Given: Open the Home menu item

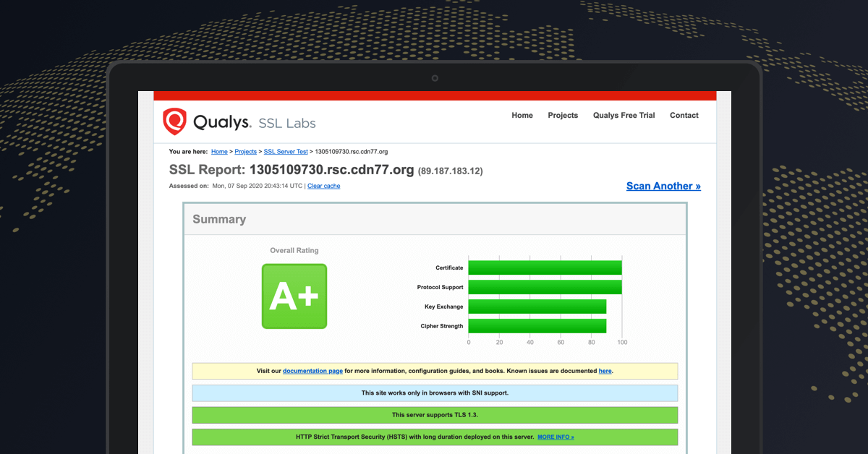Looking at the screenshot, I should coord(522,116).
